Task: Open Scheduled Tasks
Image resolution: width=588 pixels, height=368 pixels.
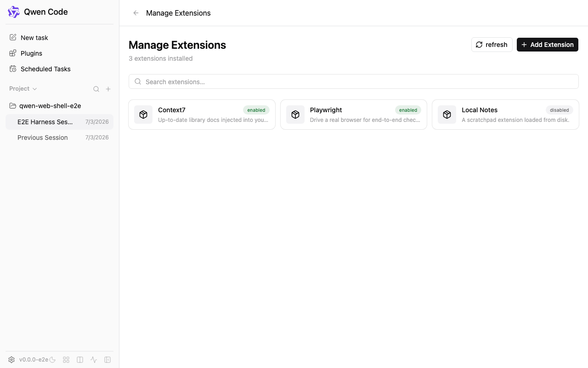Action: [59, 69]
